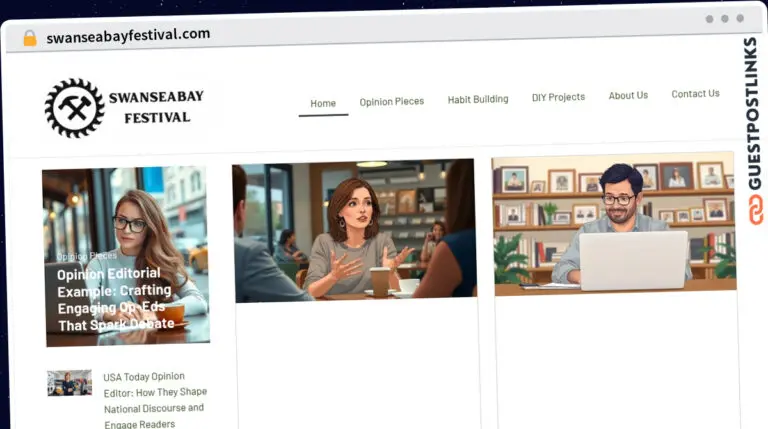Screen dimensions: 768x429
Task: Open the Opinion Editorial Example article headline
Action: pyautogui.click(x=116, y=299)
